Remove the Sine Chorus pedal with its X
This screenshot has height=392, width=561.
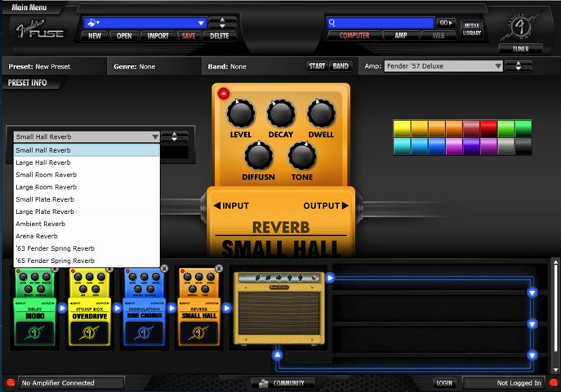164,268
